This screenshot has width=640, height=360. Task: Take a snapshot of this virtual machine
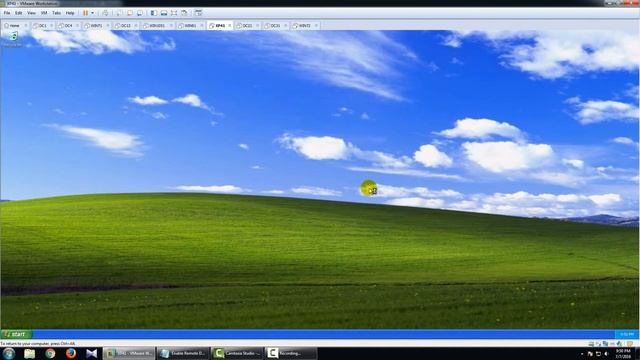[120, 13]
